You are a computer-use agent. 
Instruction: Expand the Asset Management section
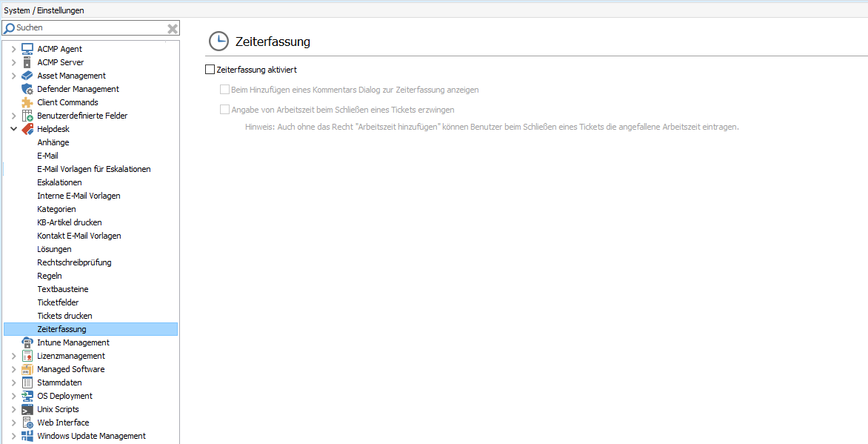(13, 75)
